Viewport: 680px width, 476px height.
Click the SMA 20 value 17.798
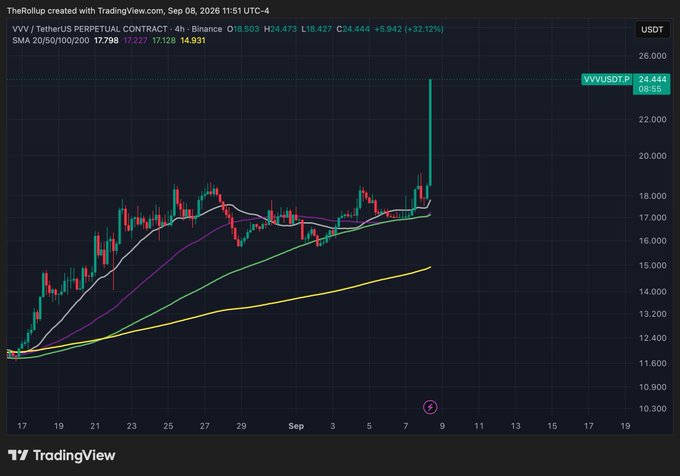tap(106, 40)
